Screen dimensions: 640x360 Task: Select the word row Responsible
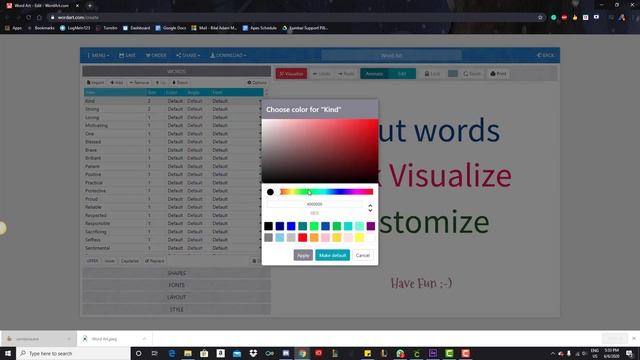point(173,224)
